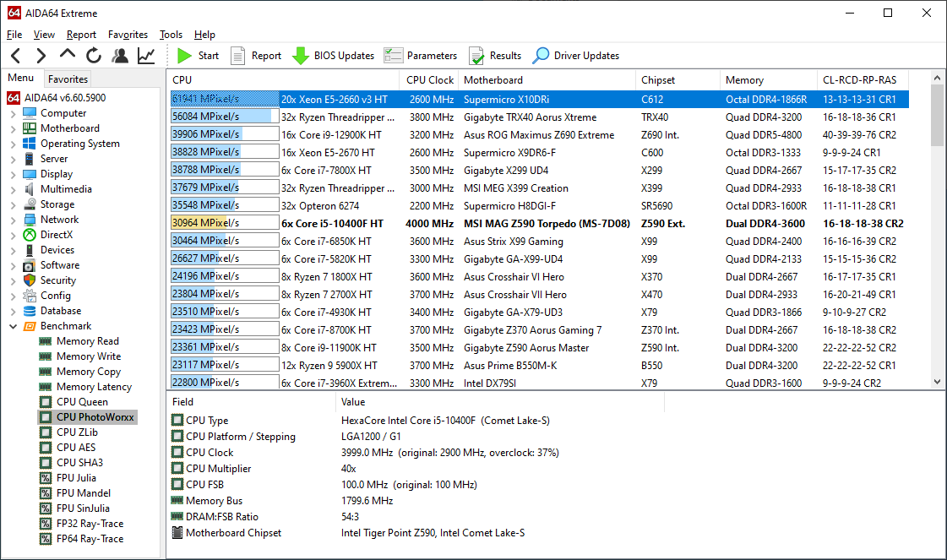
Task: Sort by CPU Clock column header
Action: click(x=430, y=80)
